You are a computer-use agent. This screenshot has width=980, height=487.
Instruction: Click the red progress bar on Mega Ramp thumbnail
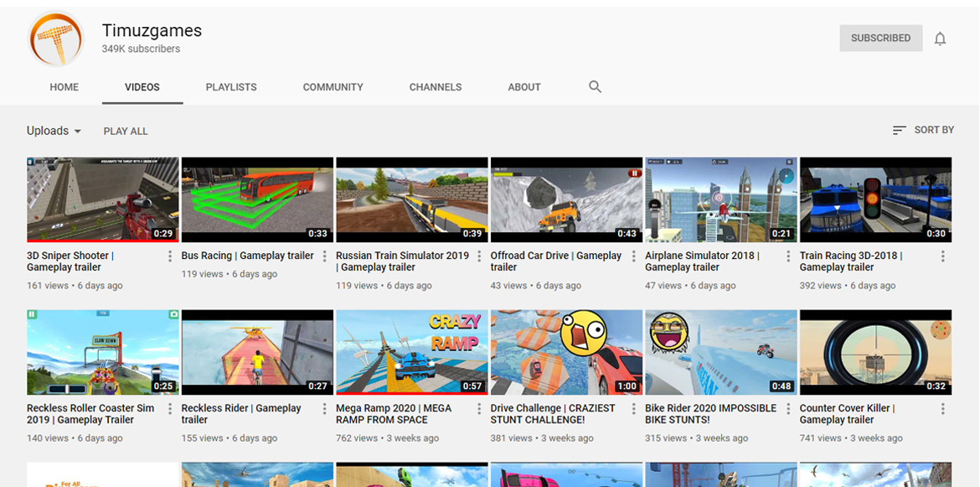point(412,393)
